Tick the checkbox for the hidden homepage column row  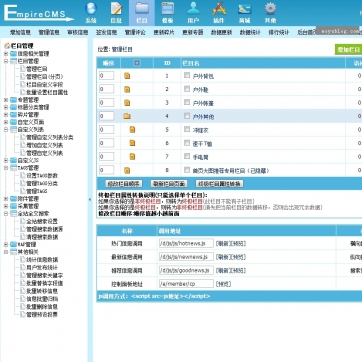(x=187, y=170)
